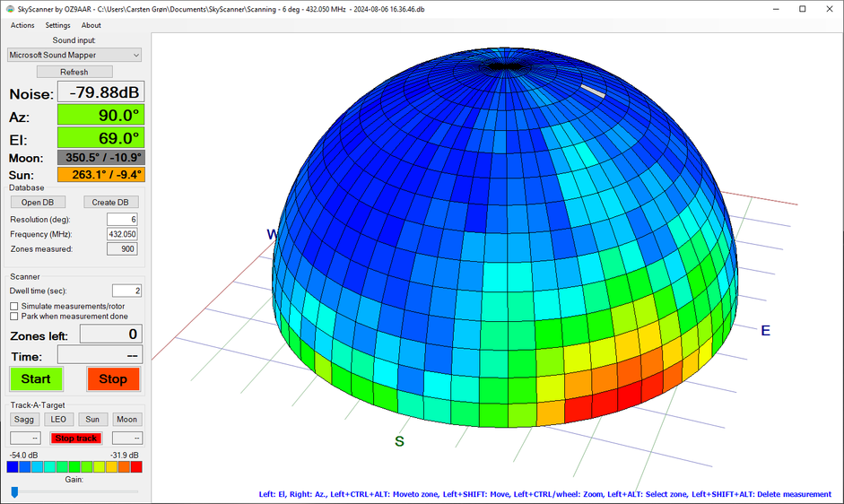The image size is (844, 504).
Task: Open the Settings menu
Action: (57, 25)
